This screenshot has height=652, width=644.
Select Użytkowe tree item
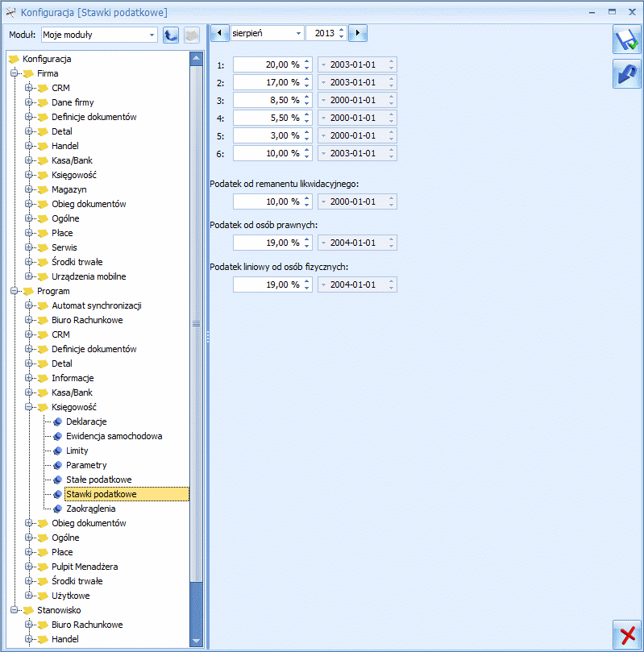click(x=71, y=596)
